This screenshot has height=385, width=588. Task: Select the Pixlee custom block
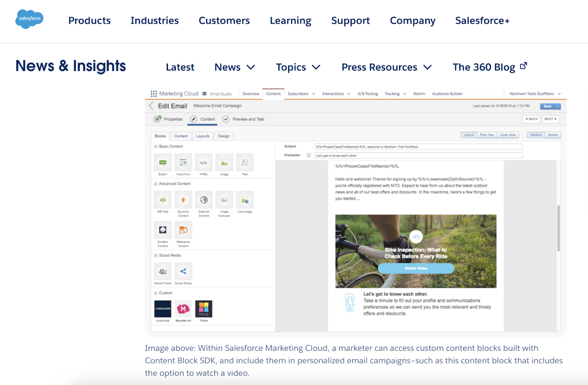[x=204, y=309]
